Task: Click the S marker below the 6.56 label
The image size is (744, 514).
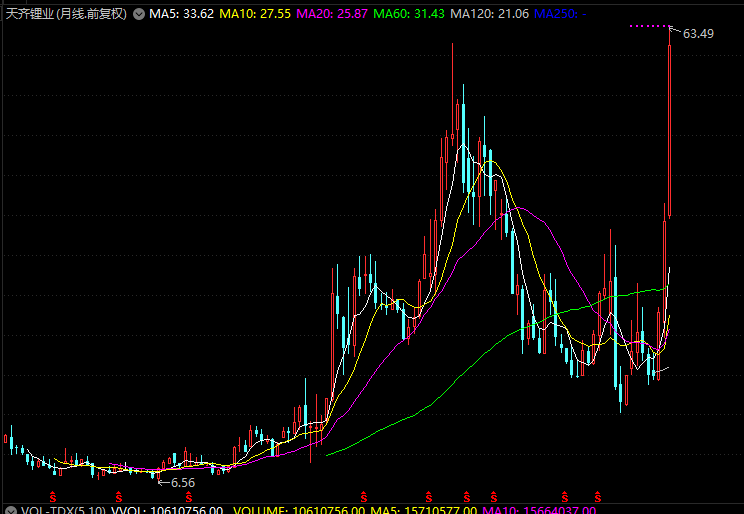Action: [x=188, y=496]
